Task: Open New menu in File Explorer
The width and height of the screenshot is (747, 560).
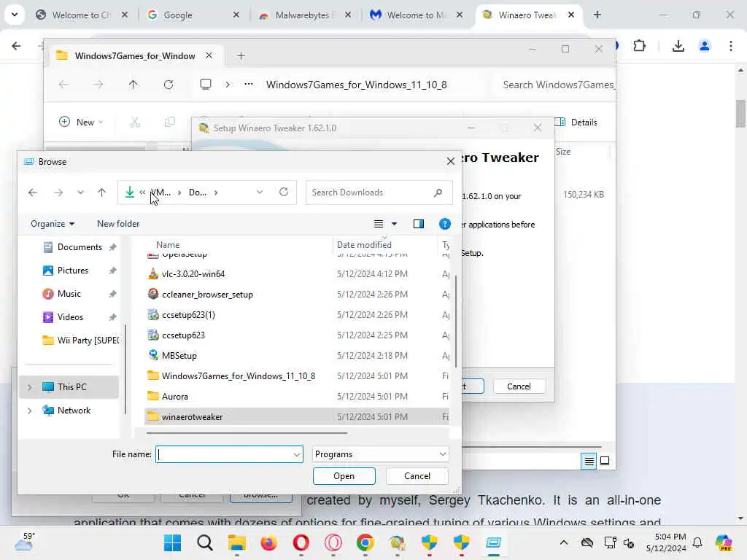Action: coord(80,122)
